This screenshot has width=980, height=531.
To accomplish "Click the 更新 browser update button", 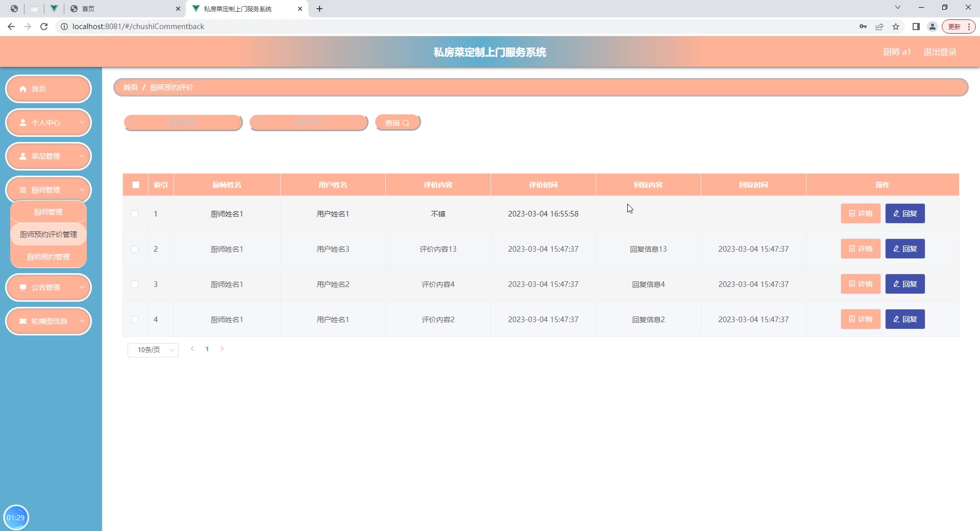I will (x=959, y=27).
